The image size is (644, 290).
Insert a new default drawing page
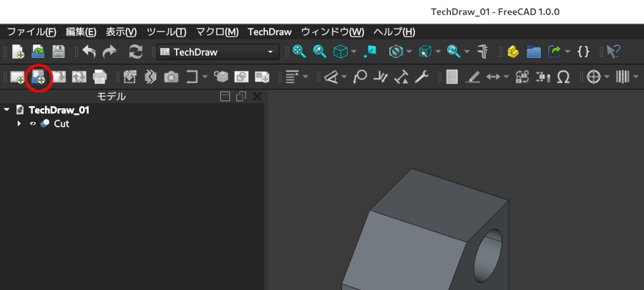click(17, 77)
